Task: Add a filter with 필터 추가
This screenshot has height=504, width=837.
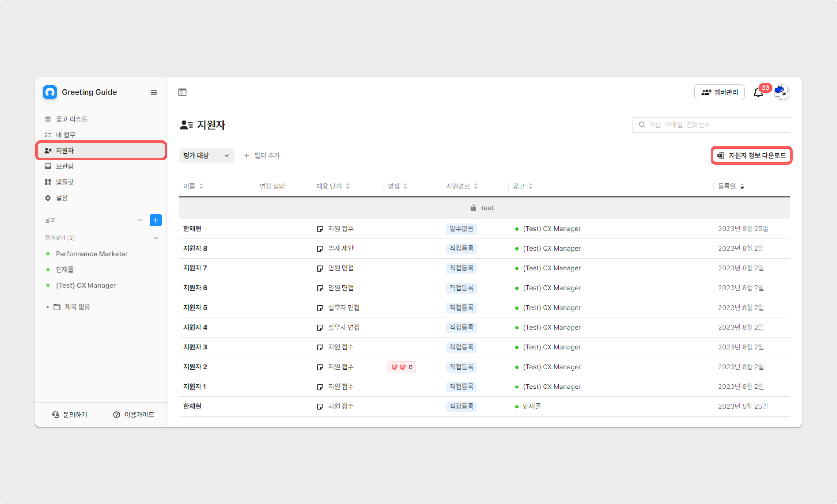Action: [x=262, y=156]
